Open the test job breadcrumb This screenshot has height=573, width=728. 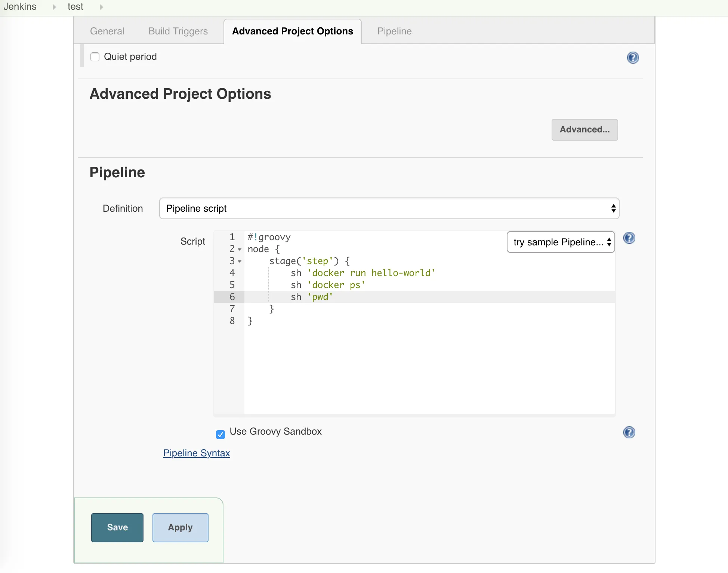[x=75, y=7]
